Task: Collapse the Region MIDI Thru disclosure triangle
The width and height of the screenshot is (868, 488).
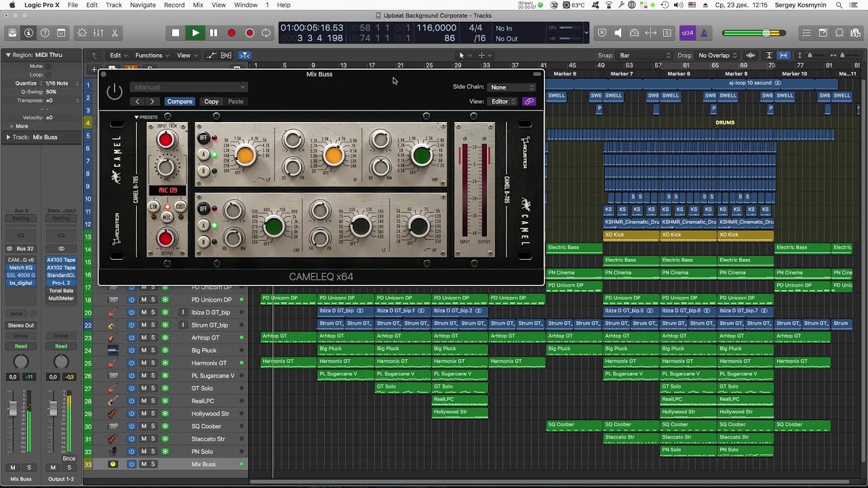Action: [x=8, y=55]
